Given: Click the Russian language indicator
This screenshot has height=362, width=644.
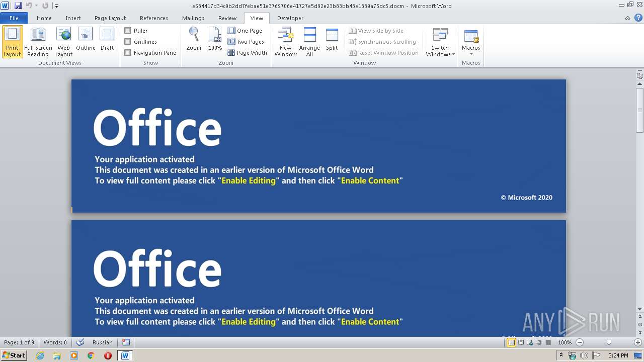Looking at the screenshot, I should (103, 342).
